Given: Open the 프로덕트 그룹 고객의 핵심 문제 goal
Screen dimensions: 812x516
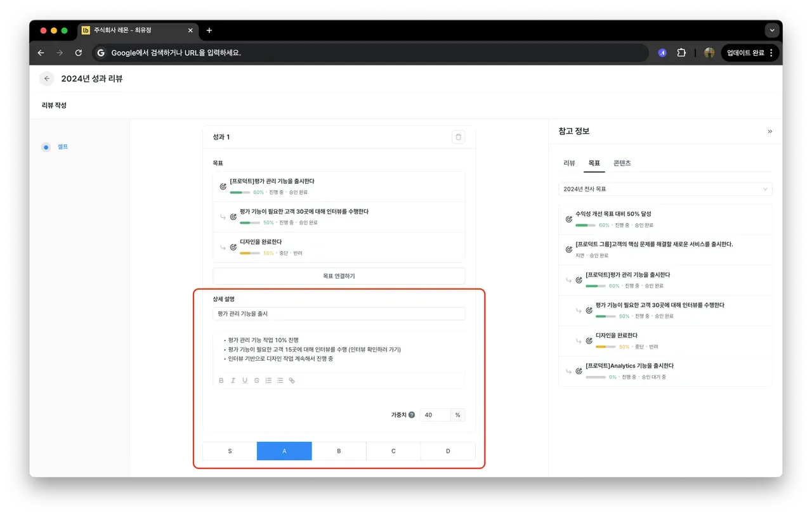Looking at the screenshot, I should (x=665, y=249).
